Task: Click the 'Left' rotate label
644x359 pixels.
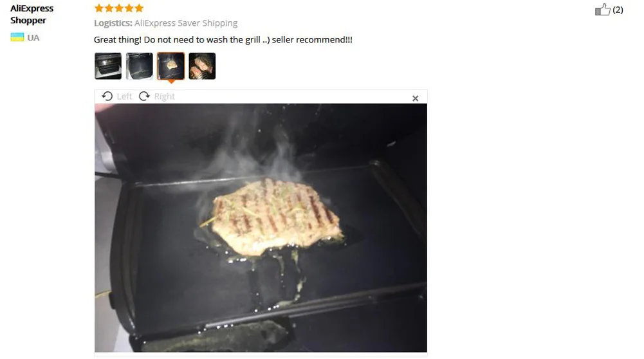Action: (x=124, y=97)
